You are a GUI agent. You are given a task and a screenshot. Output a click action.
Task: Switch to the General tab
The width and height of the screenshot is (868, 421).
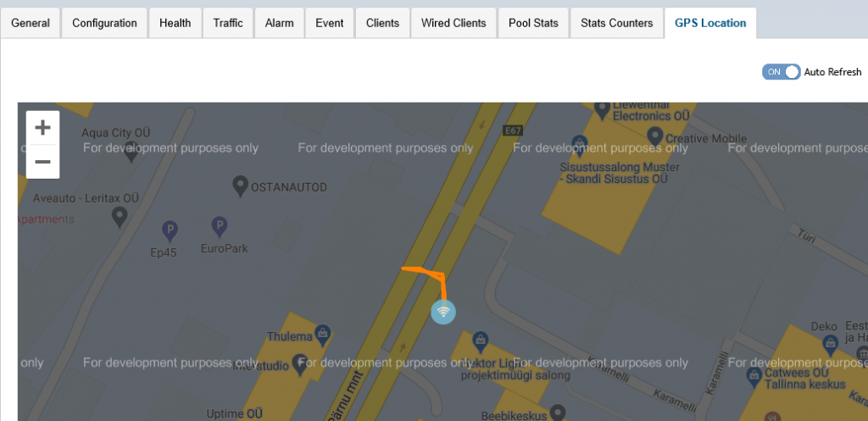[x=31, y=23]
